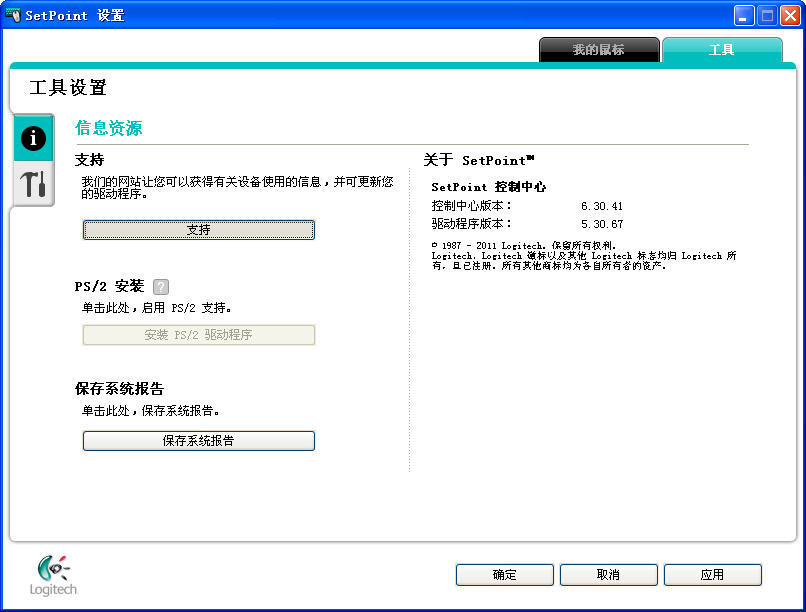Click the 信息资源 heading
This screenshot has height=612, width=806.
coord(108,128)
